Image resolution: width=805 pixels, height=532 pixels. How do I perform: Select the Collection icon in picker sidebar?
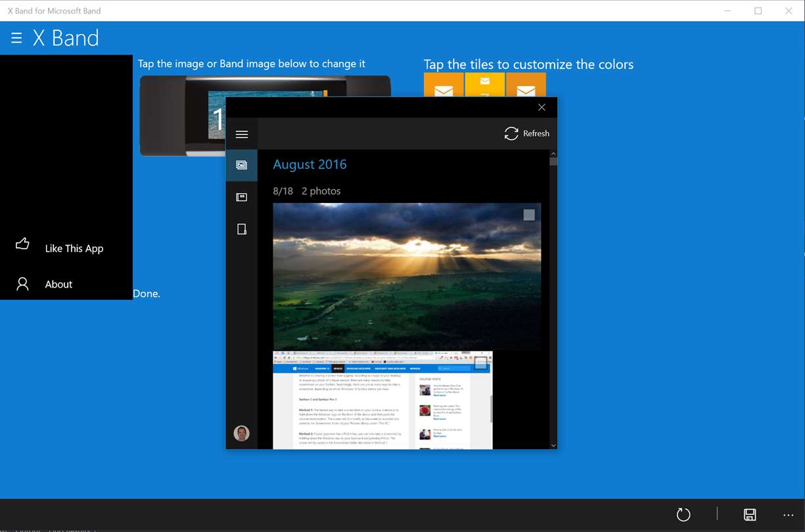[242, 165]
